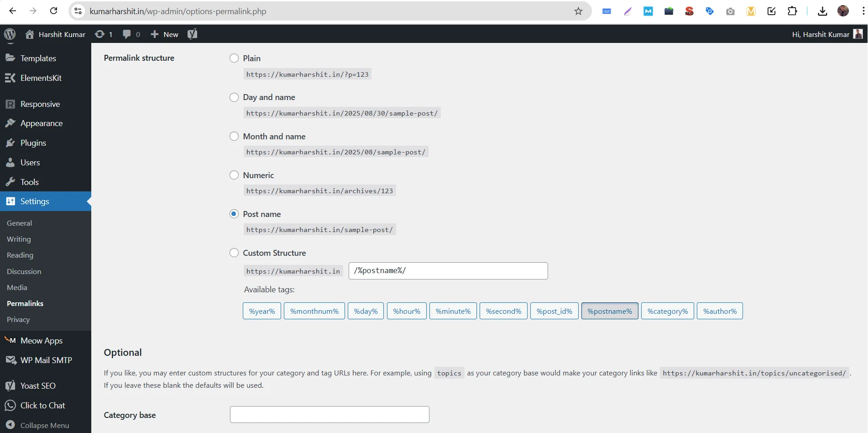Select the Post name radio button
Screen dimensions: 868x433
[x=234, y=214]
